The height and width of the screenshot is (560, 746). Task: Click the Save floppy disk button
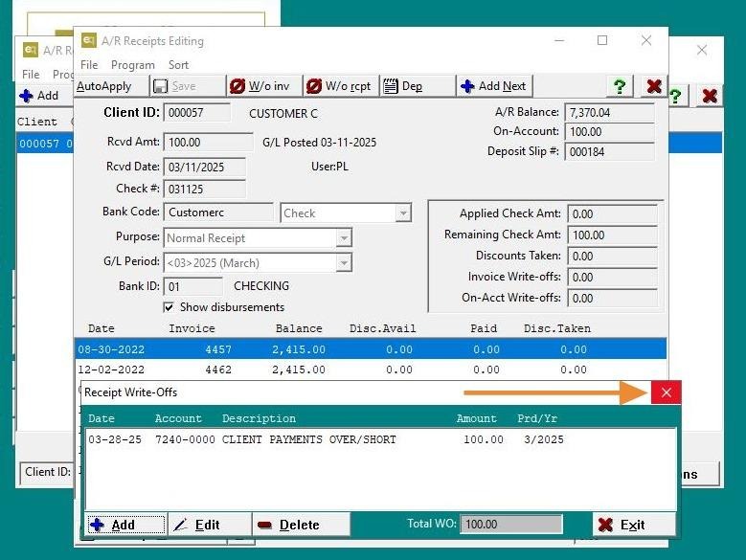click(188, 86)
